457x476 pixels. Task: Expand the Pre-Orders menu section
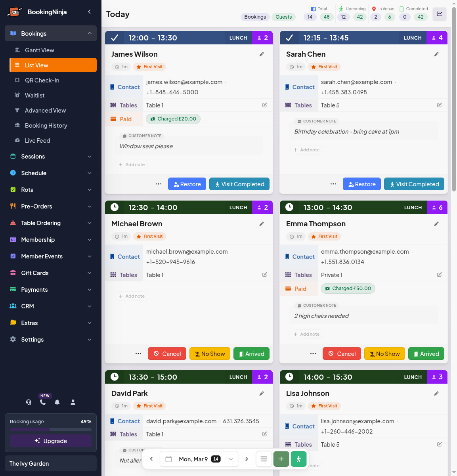point(51,206)
